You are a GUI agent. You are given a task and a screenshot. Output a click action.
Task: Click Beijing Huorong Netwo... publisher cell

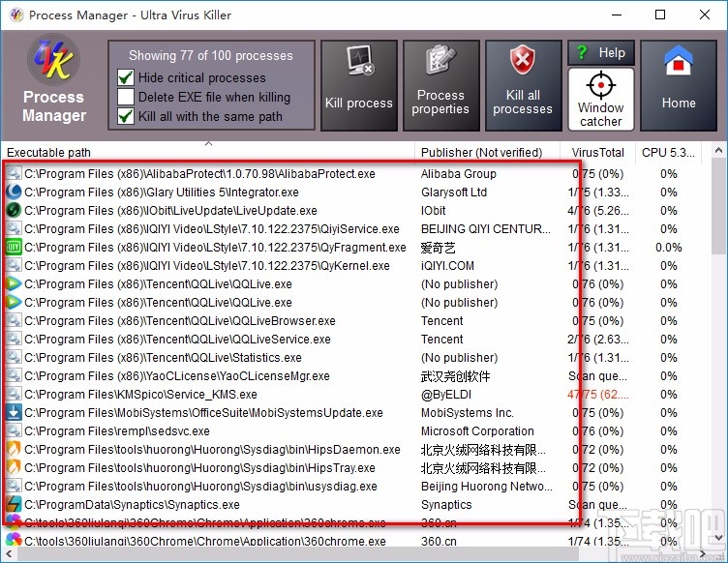click(x=487, y=486)
